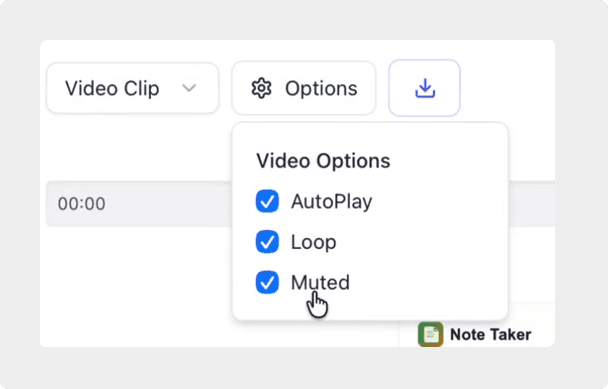Disable the Muted checkbox
This screenshot has height=389, width=608.
(x=267, y=282)
